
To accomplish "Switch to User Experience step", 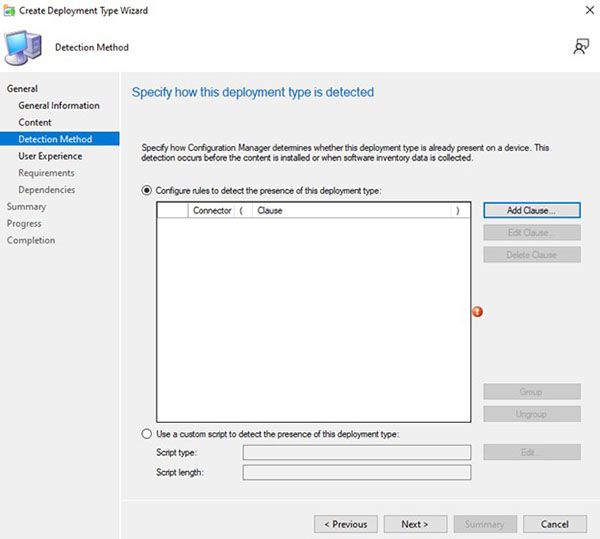I will pyautogui.click(x=50, y=156).
